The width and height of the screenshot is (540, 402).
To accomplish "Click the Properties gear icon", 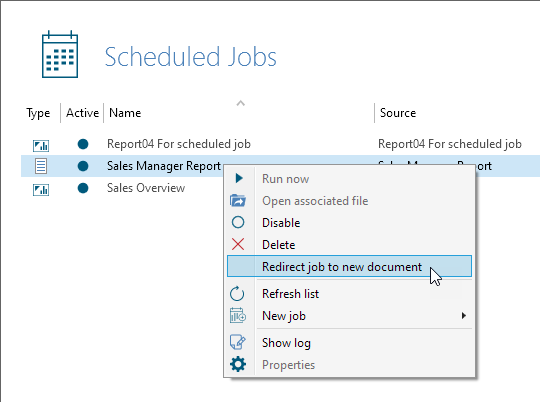I will [x=238, y=364].
